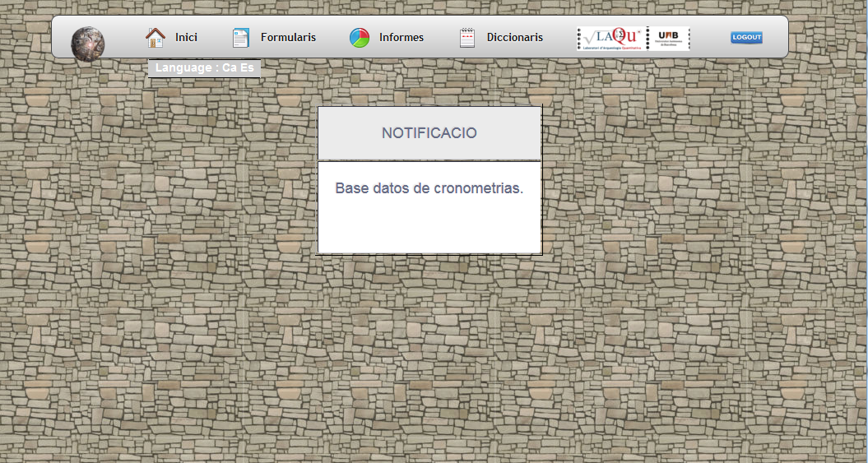Click the stone sphere logo
The width and height of the screenshot is (868, 463).
pos(87,43)
